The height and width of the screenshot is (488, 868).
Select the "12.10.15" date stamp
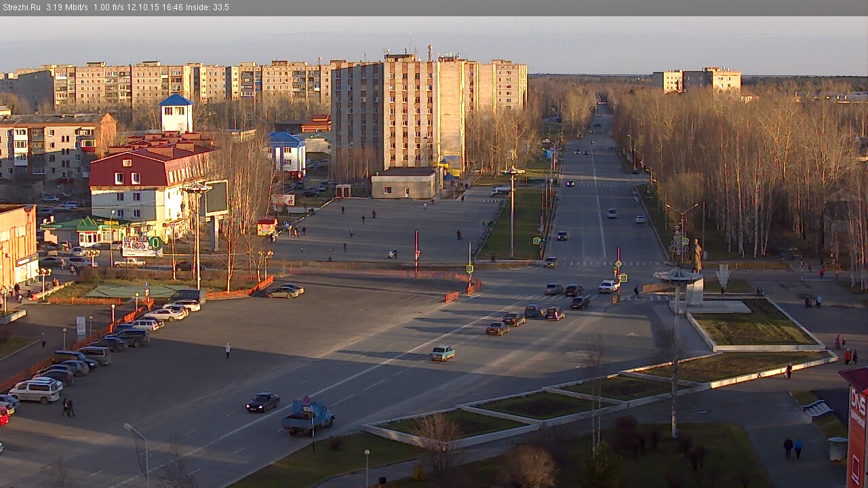point(142,7)
